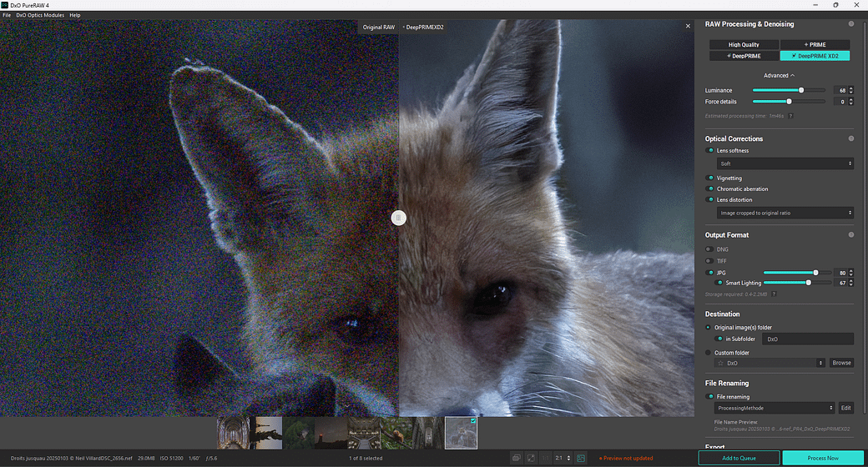
Task: Click the fit-to-screen zoom icon
Action: click(531, 458)
